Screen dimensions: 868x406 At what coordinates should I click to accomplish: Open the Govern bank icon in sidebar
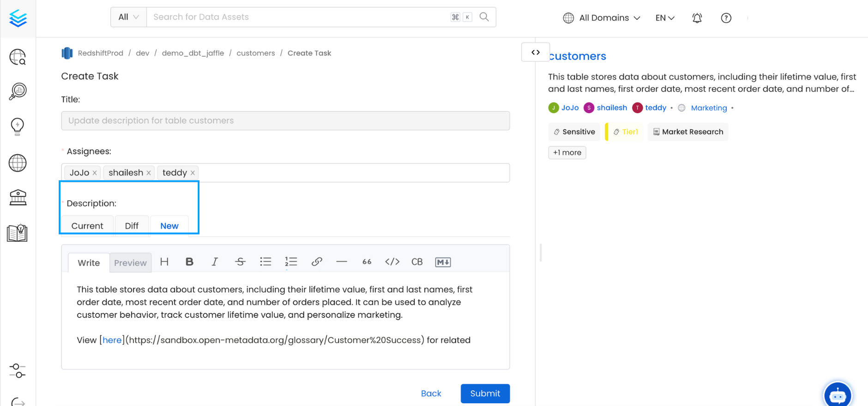pos(18,197)
